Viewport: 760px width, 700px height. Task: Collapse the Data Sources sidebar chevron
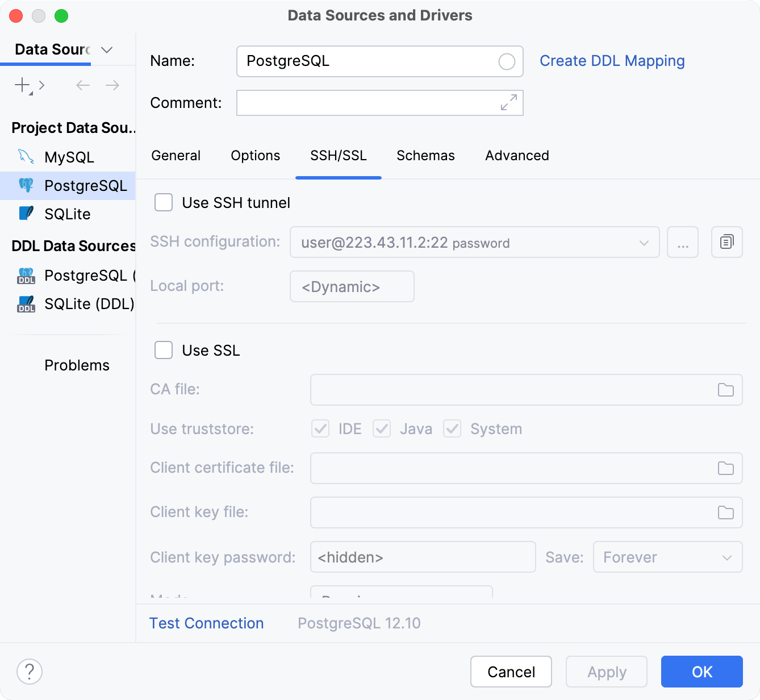click(x=107, y=50)
